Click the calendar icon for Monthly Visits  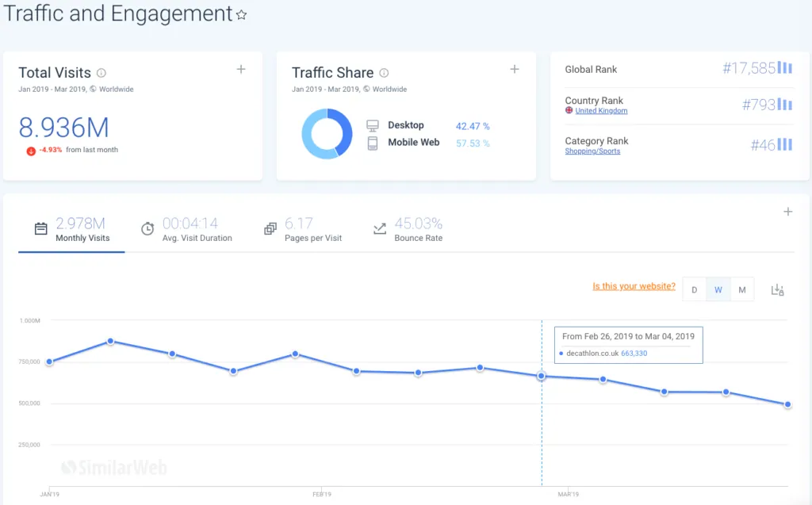point(41,229)
